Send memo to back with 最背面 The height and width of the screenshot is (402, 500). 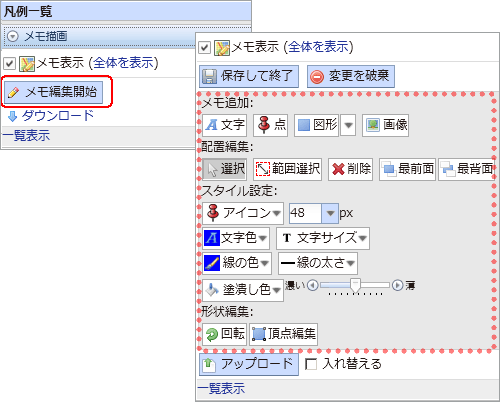[466, 169]
